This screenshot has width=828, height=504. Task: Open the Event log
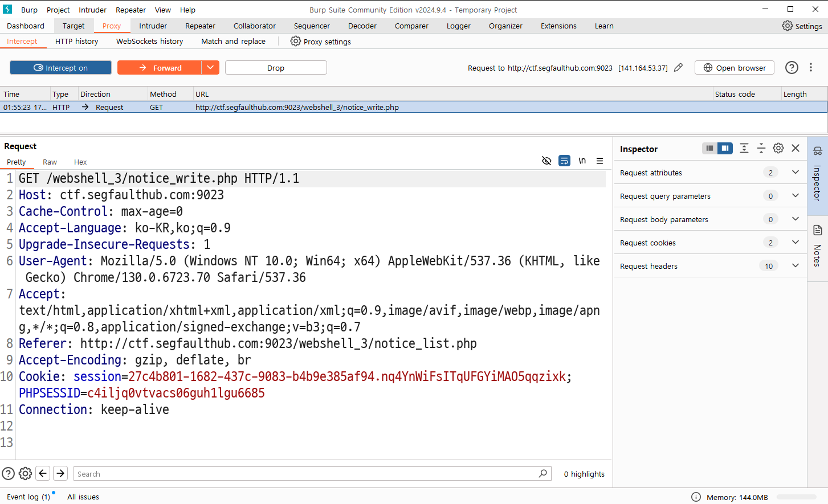click(28, 497)
